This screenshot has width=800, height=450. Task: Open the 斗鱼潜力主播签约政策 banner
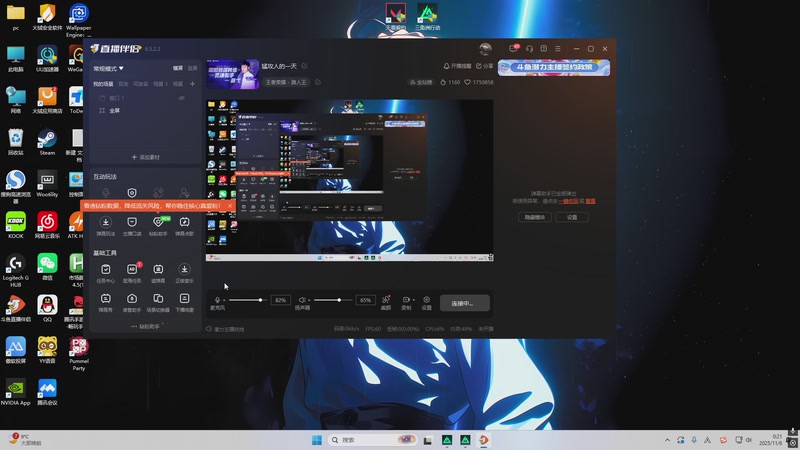click(x=554, y=67)
